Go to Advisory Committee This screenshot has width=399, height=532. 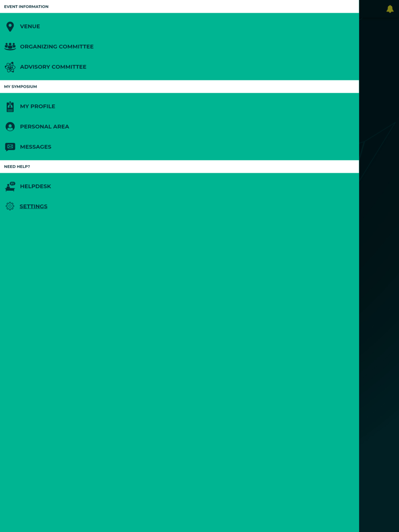(x=53, y=67)
